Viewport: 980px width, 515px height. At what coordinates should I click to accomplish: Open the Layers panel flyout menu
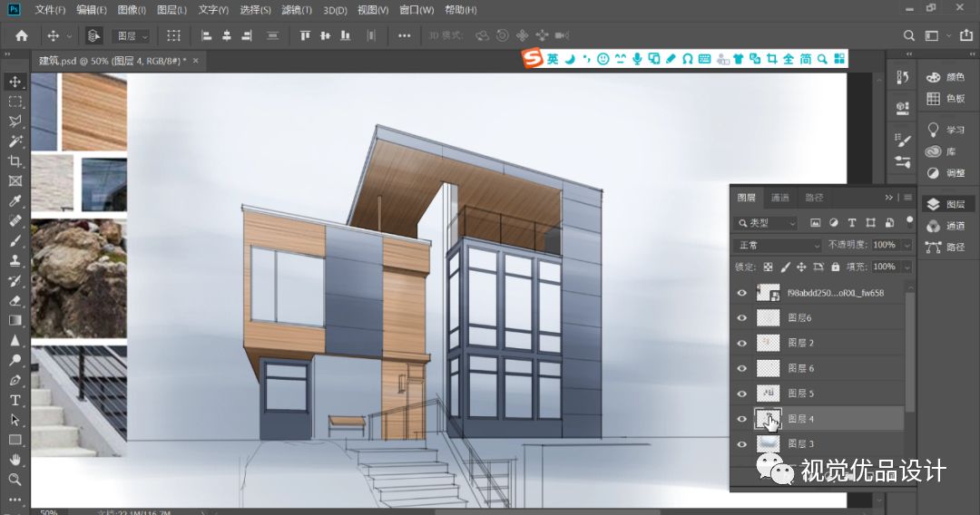[x=907, y=198]
